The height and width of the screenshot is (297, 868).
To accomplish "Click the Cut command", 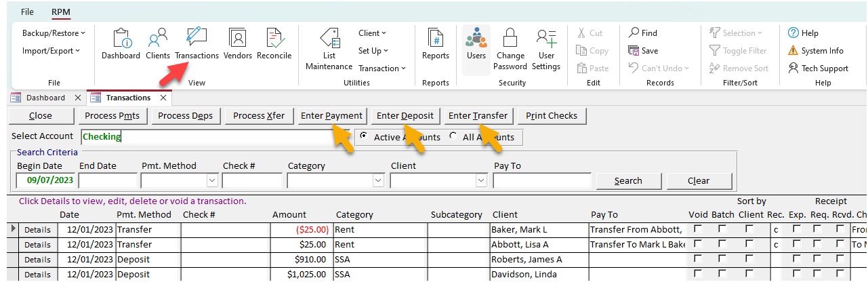I will pyautogui.click(x=589, y=33).
